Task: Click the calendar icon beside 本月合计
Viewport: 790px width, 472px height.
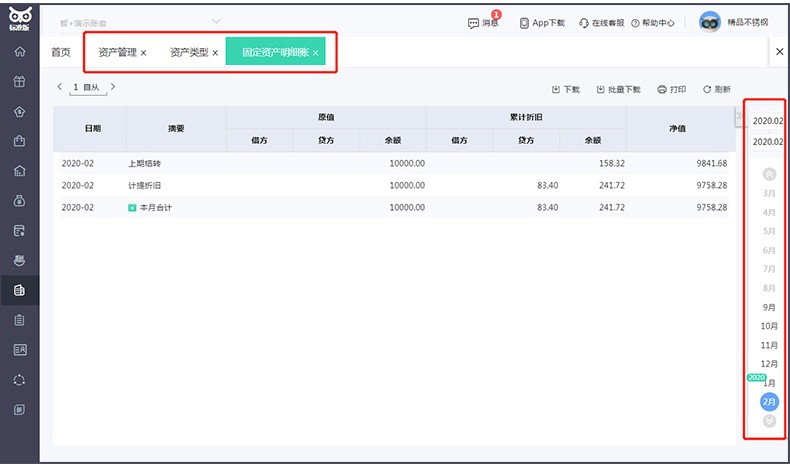Action: (x=132, y=208)
